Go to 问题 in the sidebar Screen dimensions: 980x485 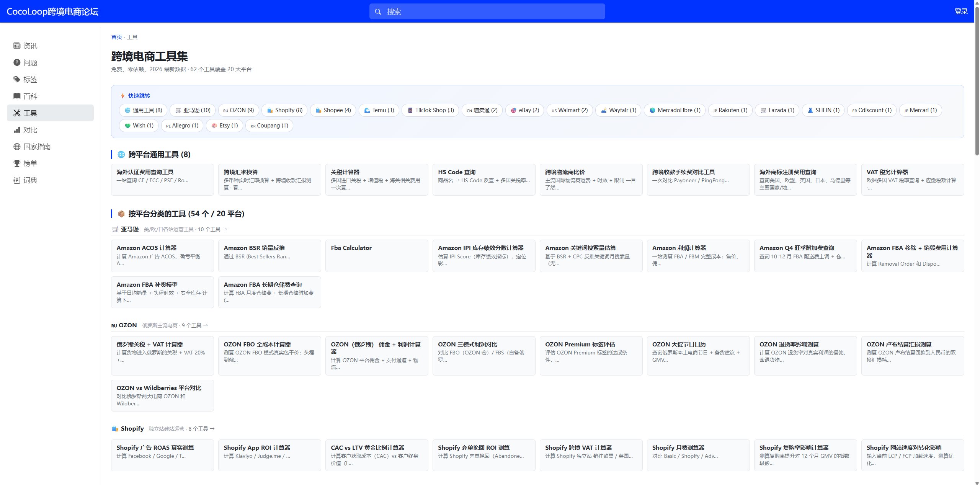coord(50,62)
